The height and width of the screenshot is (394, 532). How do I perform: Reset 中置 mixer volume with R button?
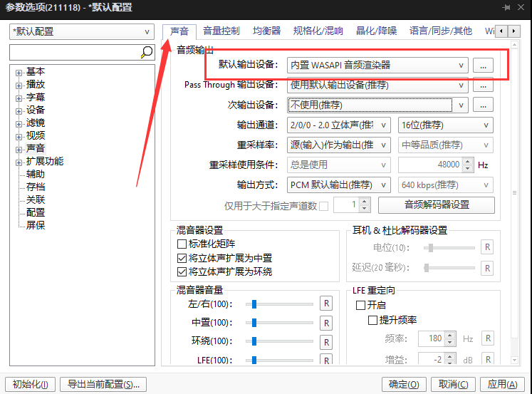click(x=326, y=323)
